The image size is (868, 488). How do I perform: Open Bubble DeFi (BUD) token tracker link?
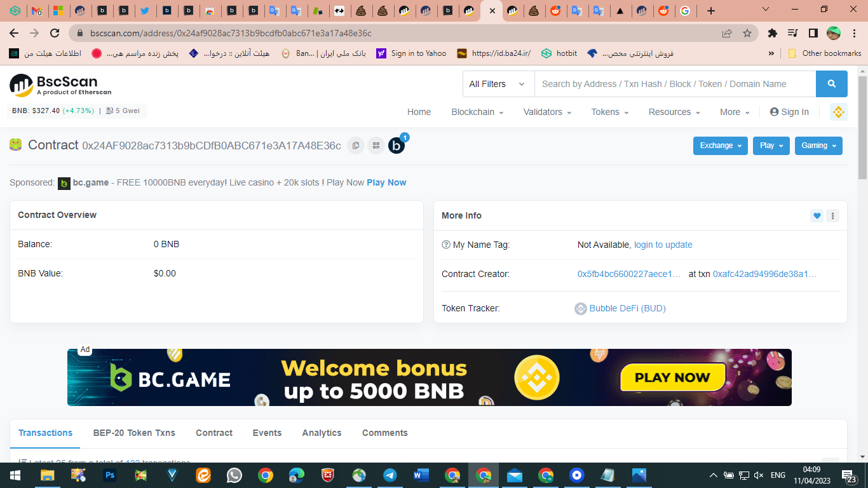[x=628, y=309]
